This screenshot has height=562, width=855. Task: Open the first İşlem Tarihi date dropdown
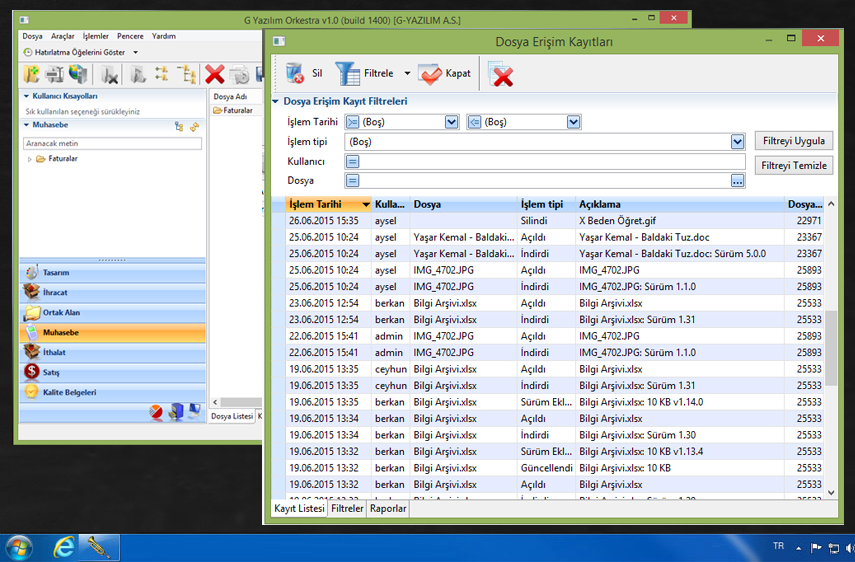click(451, 122)
